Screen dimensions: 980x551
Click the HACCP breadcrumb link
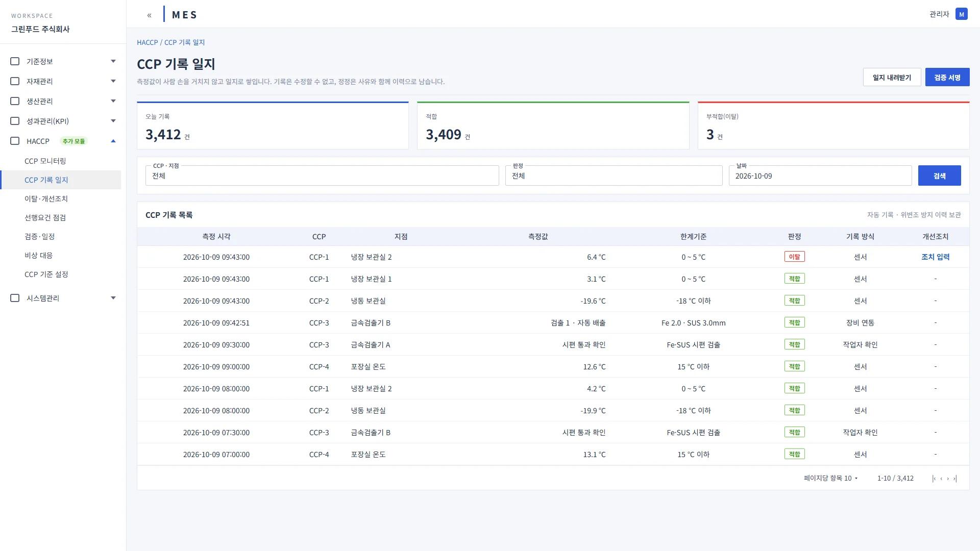(x=147, y=42)
